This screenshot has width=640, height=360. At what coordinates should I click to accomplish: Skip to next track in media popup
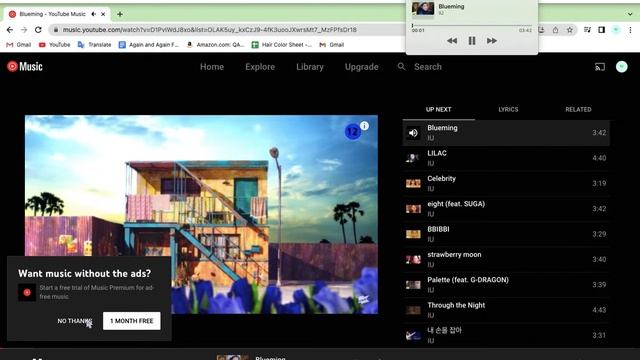tap(491, 41)
